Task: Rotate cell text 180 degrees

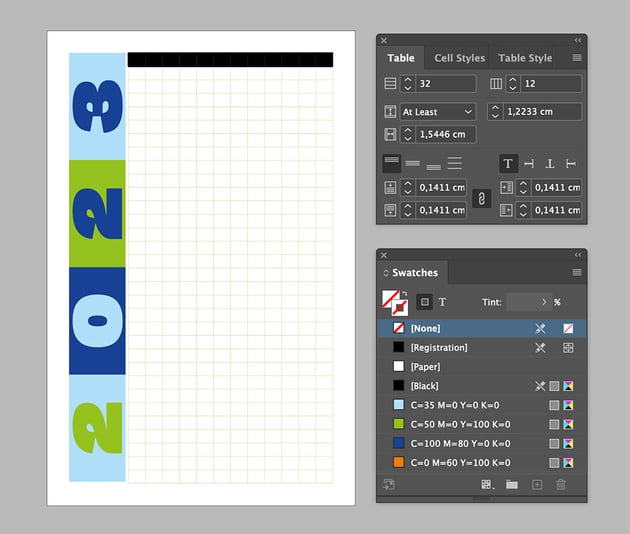Action: coord(550,164)
